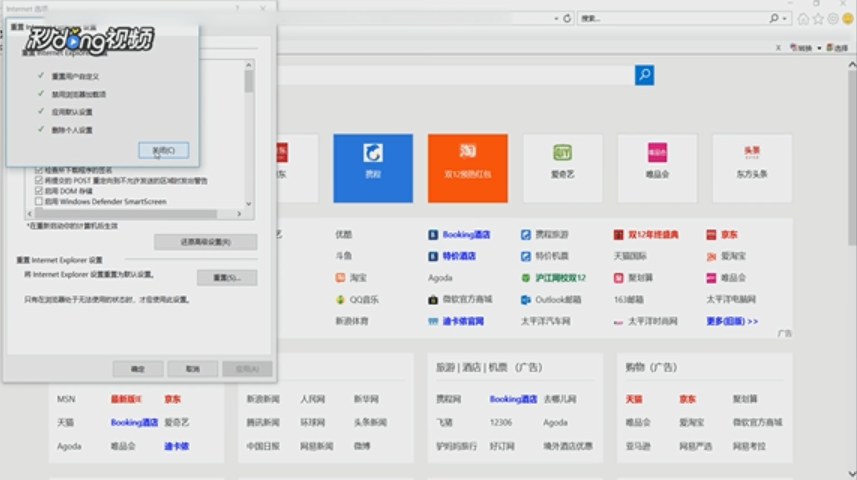Click settings list scroll-right arrow
The image size is (857, 480).
pyautogui.click(x=239, y=214)
